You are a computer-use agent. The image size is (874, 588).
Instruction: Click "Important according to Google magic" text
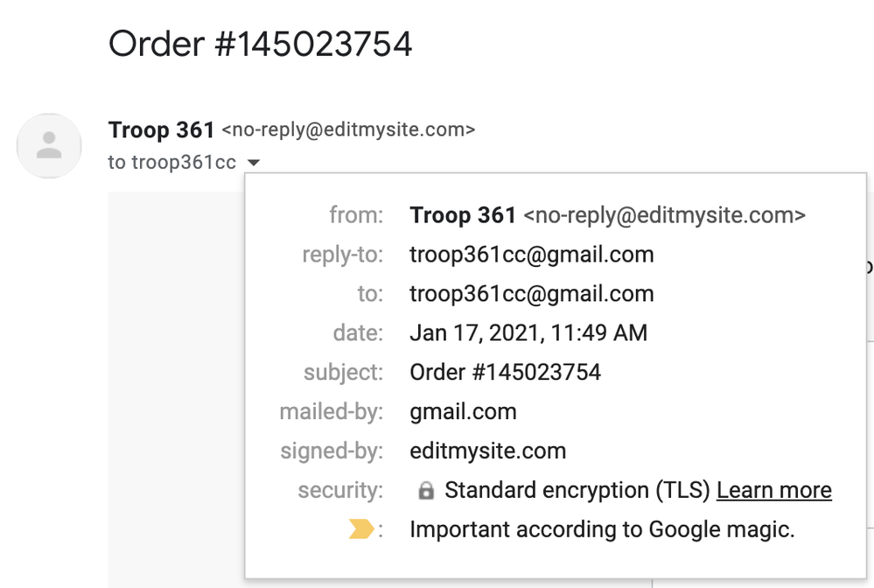pos(602,529)
